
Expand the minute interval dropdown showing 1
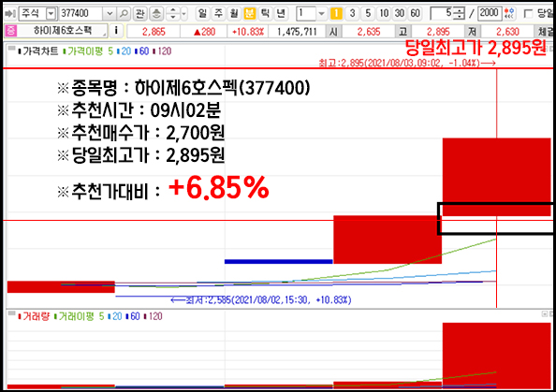click(321, 14)
